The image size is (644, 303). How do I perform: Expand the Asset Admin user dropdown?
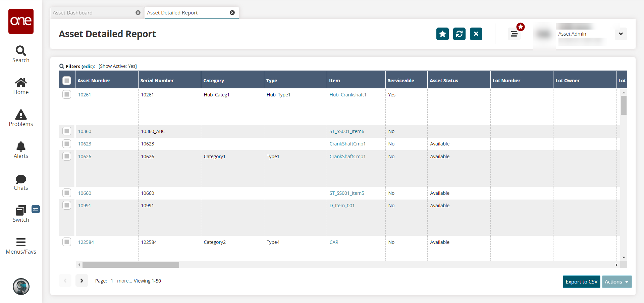(x=621, y=34)
